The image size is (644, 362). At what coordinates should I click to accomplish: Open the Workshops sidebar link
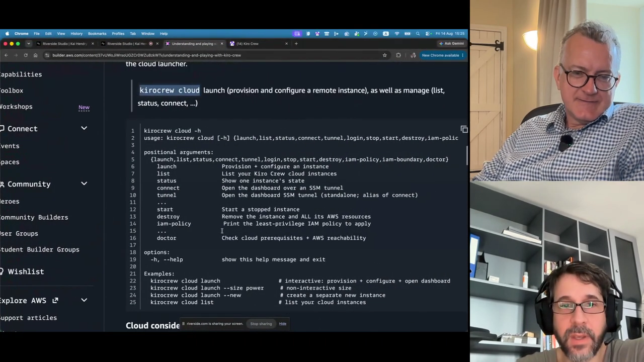16,107
